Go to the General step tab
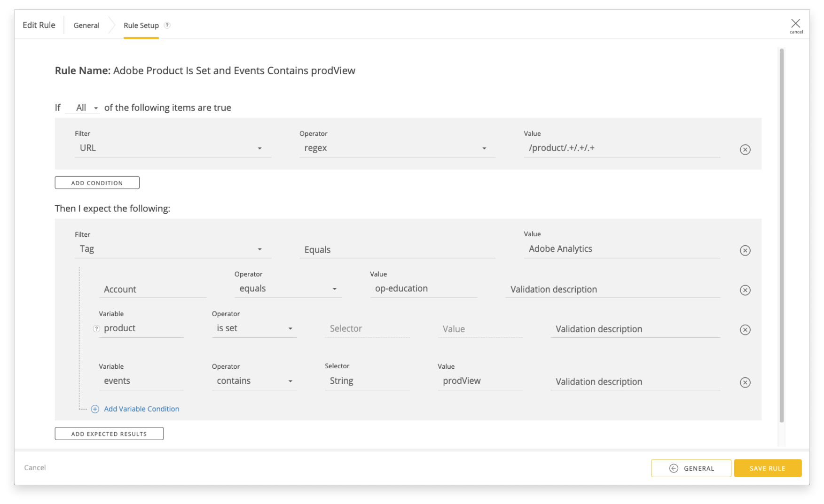824x504 pixels. click(x=86, y=25)
